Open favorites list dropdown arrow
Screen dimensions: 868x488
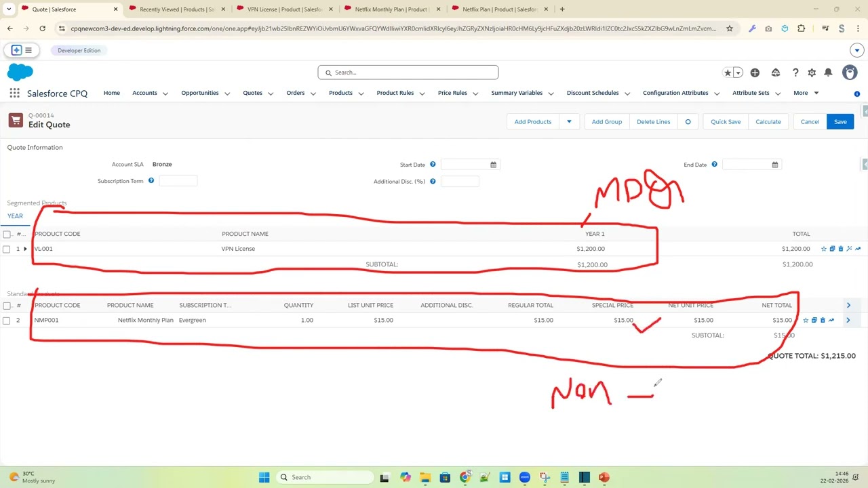pos(738,73)
